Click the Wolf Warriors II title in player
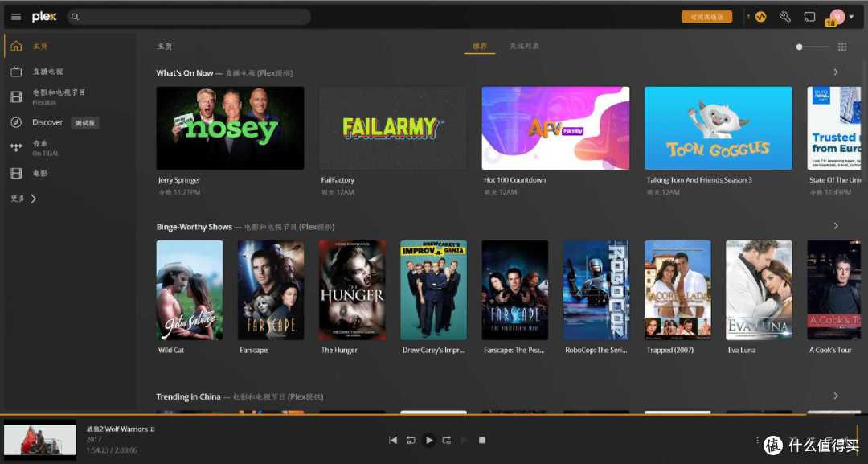Viewport: 868px width, 464px height. [121, 429]
